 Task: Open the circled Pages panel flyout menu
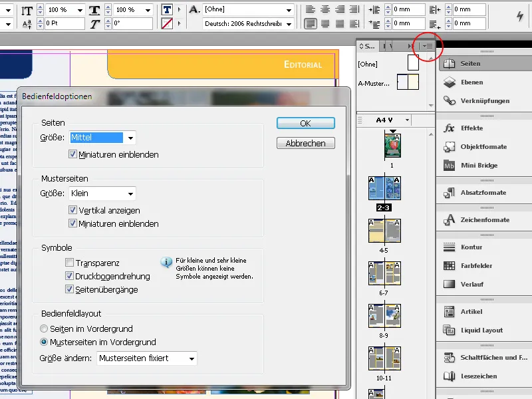click(x=429, y=46)
